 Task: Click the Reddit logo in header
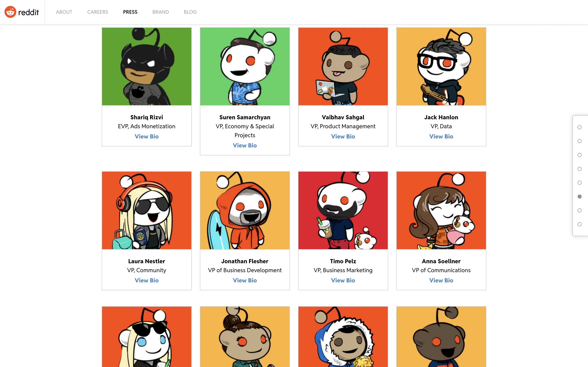pyautogui.click(x=22, y=12)
